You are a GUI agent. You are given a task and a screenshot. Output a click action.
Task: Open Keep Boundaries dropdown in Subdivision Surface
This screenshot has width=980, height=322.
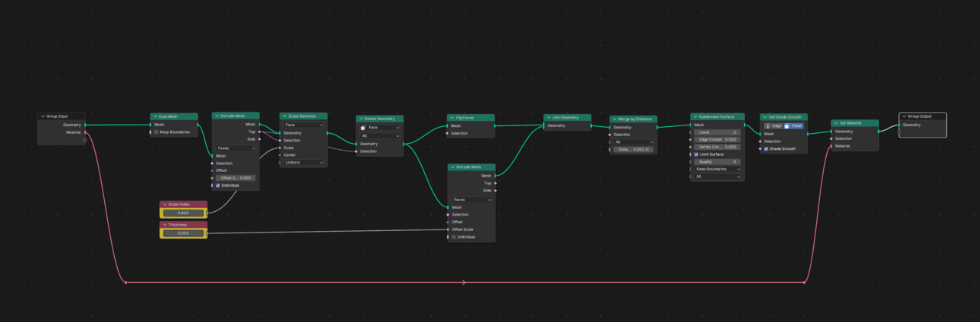point(717,169)
